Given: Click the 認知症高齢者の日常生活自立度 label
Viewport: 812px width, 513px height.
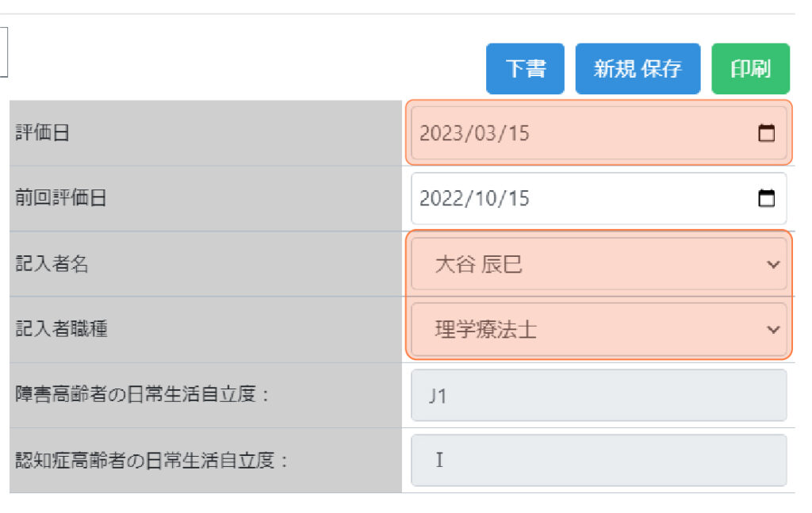Looking at the screenshot, I should point(151,460).
